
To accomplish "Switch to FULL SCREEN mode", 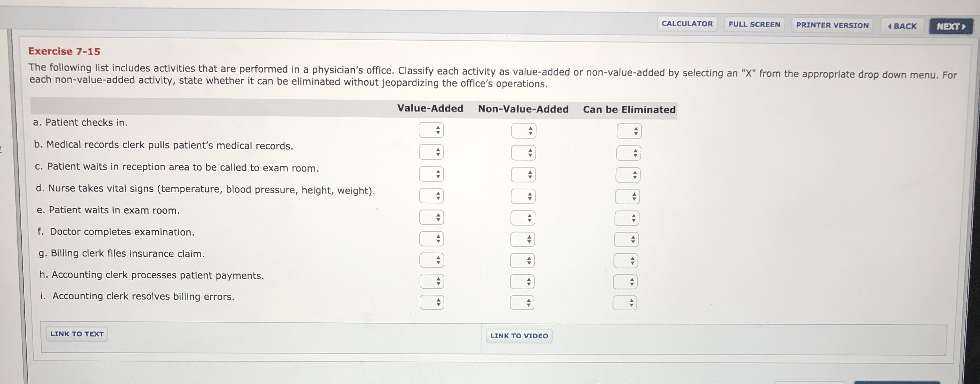I will (754, 24).
